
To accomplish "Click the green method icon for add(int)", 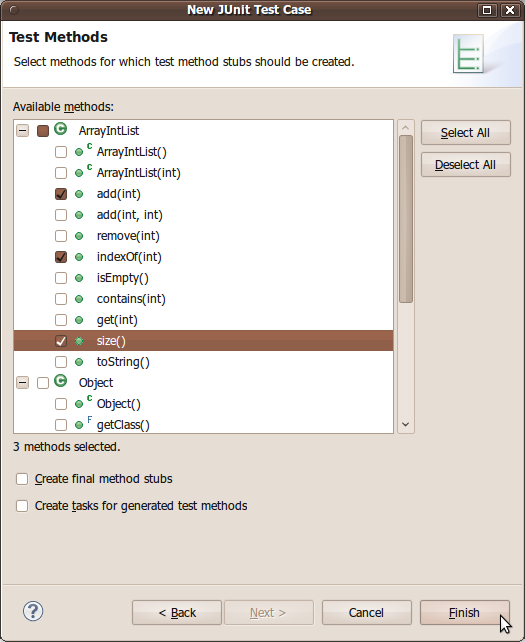I will [79, 194].
